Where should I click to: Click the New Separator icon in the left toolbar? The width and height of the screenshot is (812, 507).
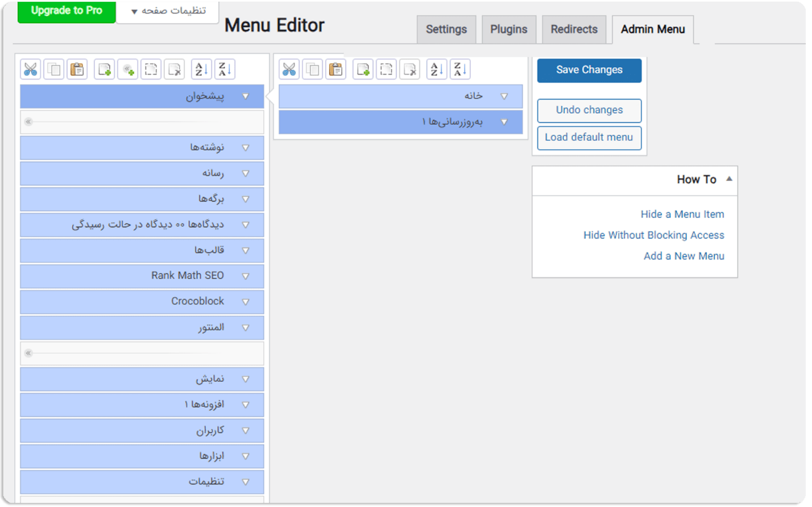127,68
